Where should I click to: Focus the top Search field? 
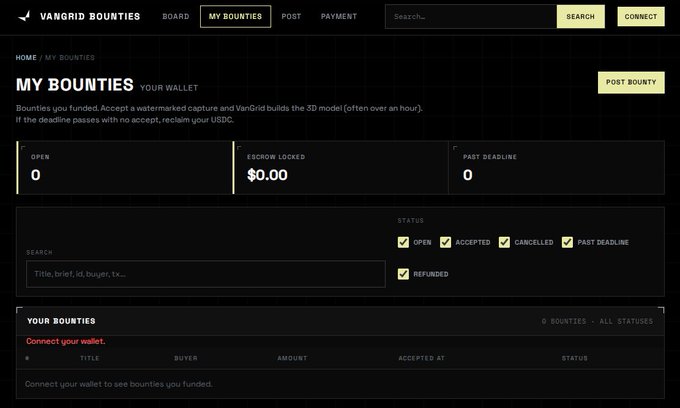471,16
